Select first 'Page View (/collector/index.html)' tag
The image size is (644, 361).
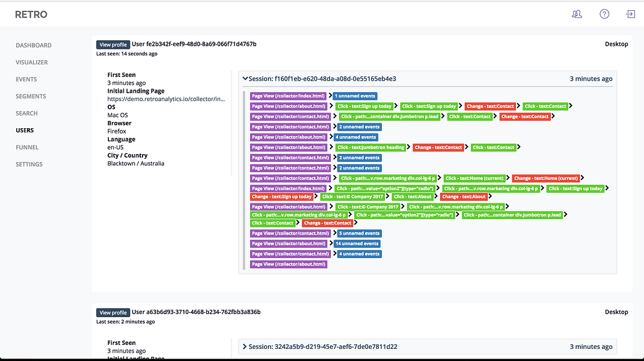click(288, 96)
